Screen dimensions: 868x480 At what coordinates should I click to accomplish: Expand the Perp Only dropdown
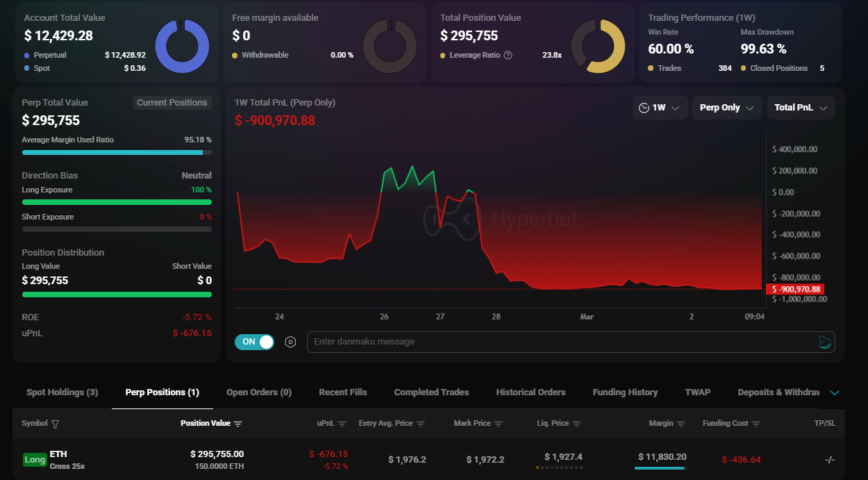pyautogui.click(x=726, y=108)
